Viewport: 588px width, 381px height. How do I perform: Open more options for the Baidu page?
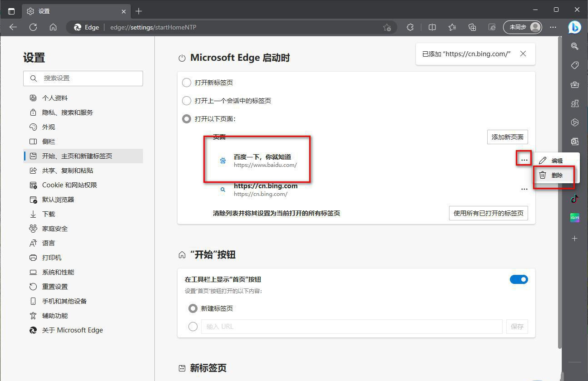(524, 160)
